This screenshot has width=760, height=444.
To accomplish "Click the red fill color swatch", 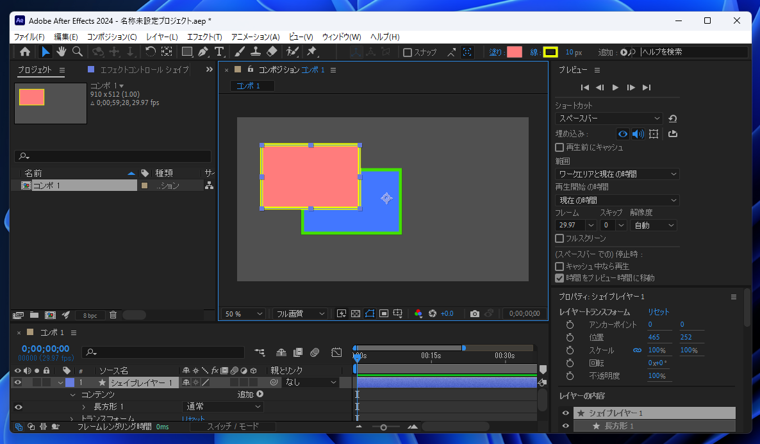I will [x=514, y=52].
